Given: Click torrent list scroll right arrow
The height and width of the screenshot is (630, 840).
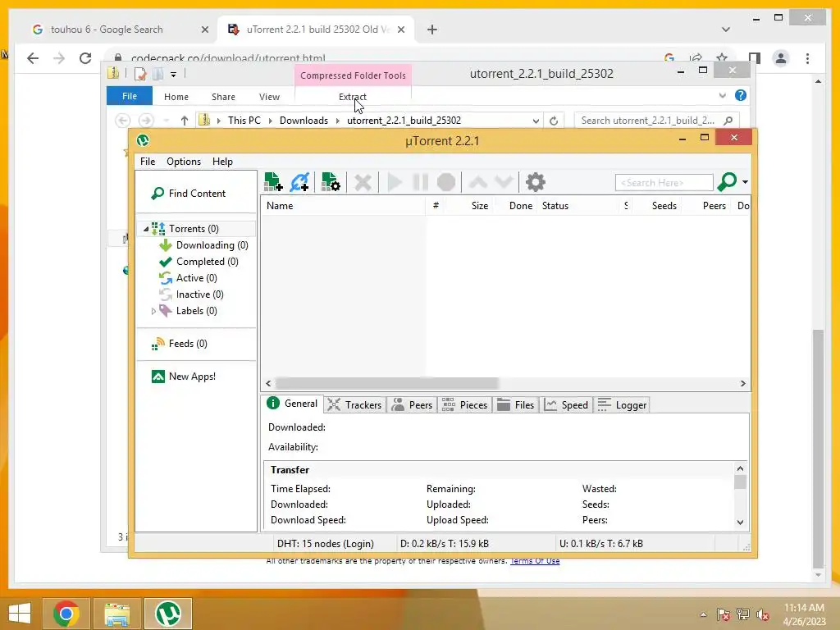Looking at the screenshot, I should [x=742, y=384].
